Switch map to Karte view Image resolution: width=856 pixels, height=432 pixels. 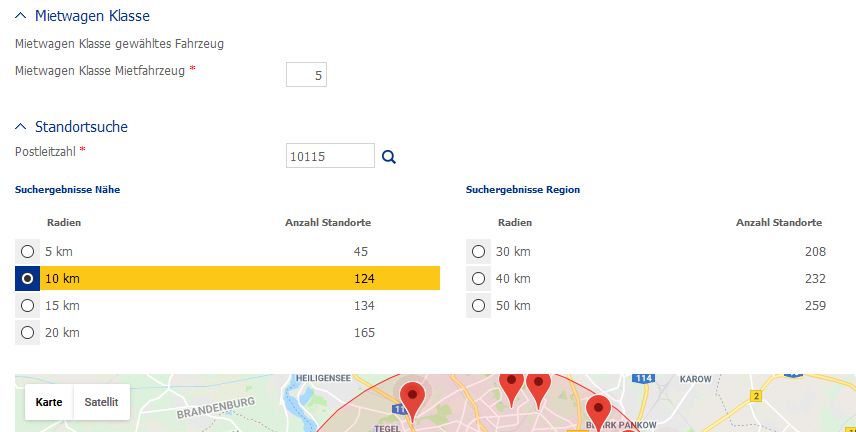point(49,402)
